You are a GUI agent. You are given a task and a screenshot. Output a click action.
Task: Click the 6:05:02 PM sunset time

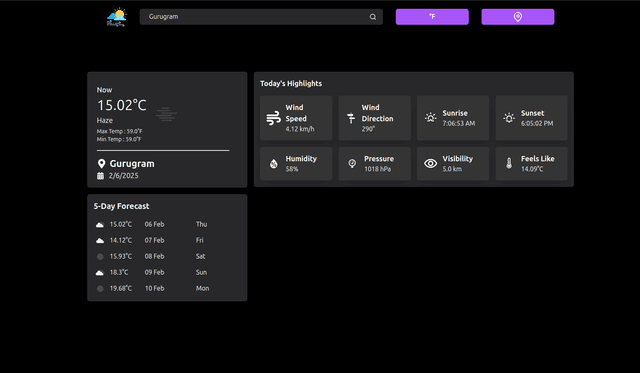(x=537, y=124)
